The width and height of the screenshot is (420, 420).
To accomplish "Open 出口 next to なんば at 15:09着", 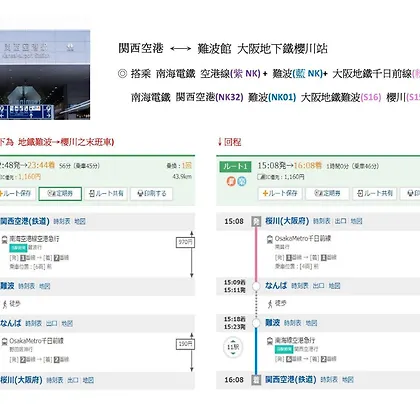I will pos(319,286).
